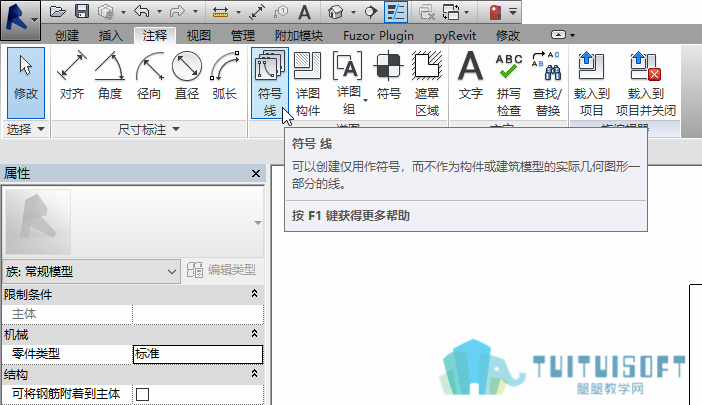
Task: Open the Create (创建) ribbon tab
Action: [x=67, y=35]
